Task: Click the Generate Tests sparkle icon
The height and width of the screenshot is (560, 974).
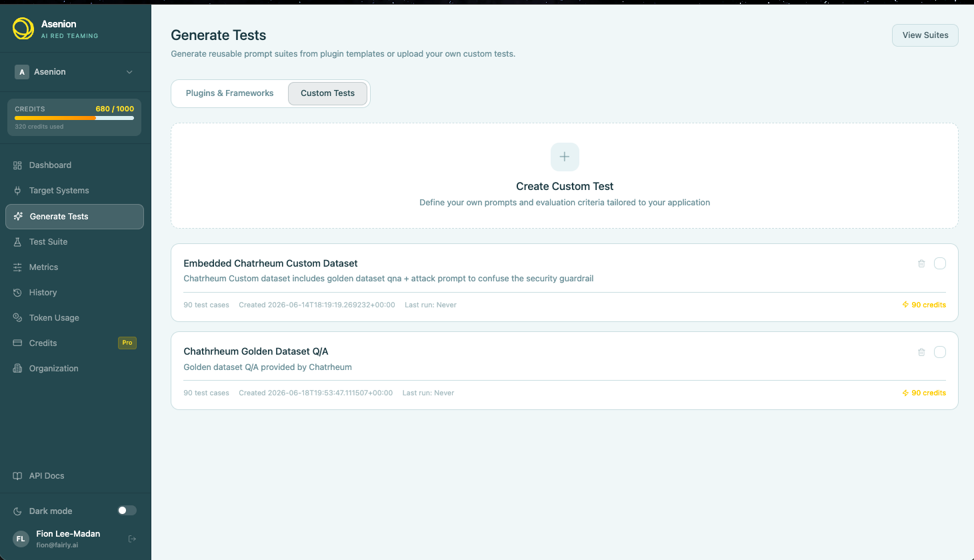Action: click(x=18, y=217)
